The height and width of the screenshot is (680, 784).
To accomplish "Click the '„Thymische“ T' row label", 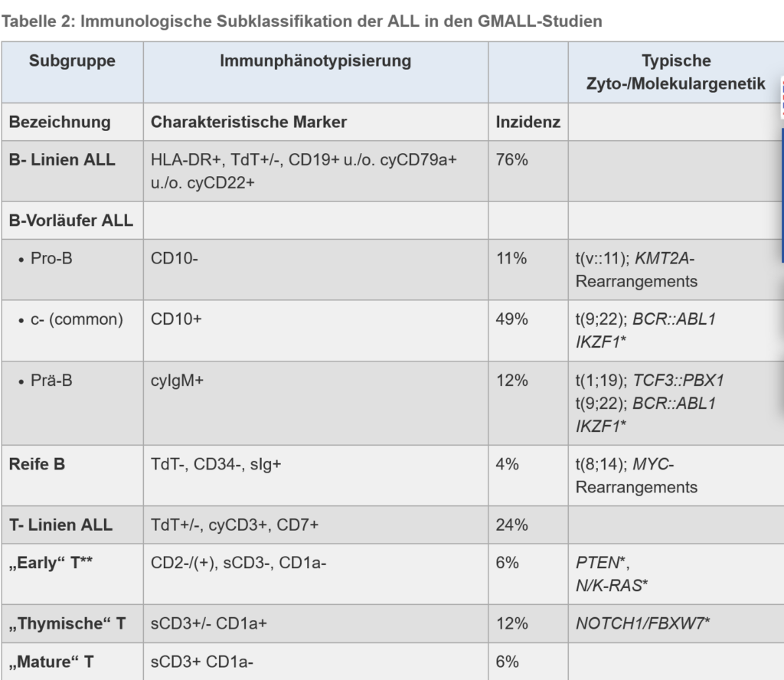I will pos(67,623).
